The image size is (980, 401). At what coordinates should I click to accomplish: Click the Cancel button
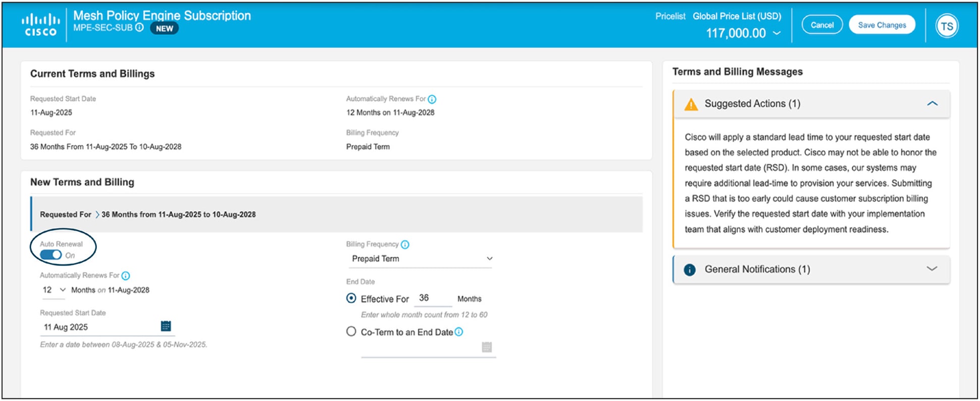pyautogui.click(x=822, y=25)
